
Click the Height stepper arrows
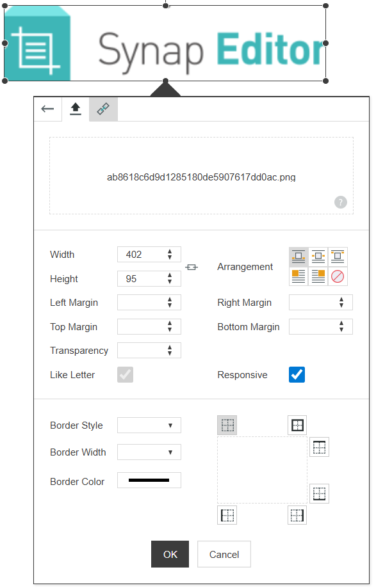(x=170, y=278)
